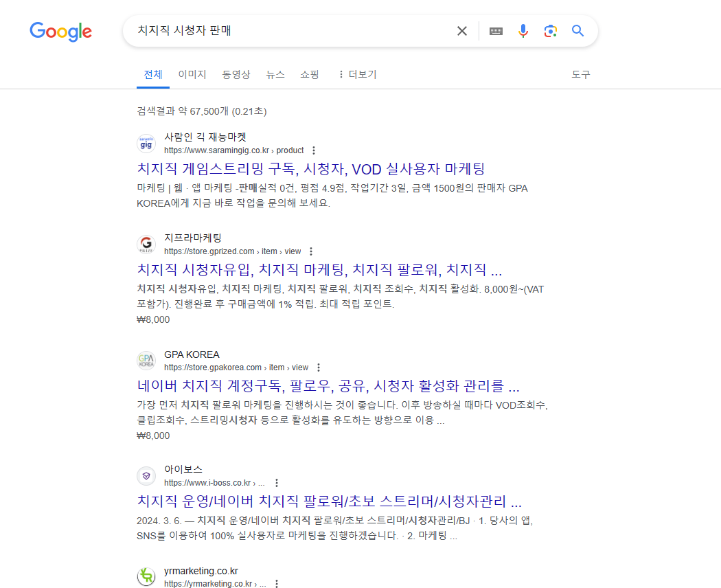Viewport: 721px width, 588px height.
Task: Click the 검색결과 약 67,500개 text
Action: coord(201,111)
